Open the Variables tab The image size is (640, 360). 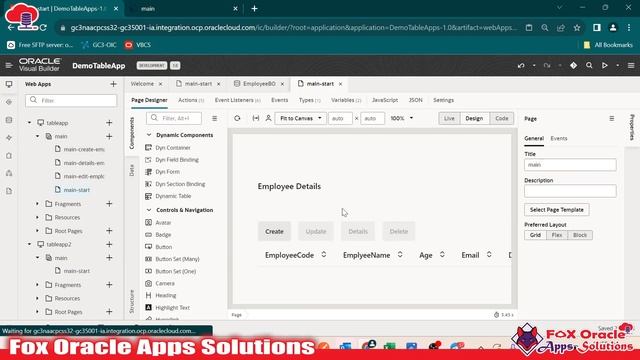(x=346, y=100)
